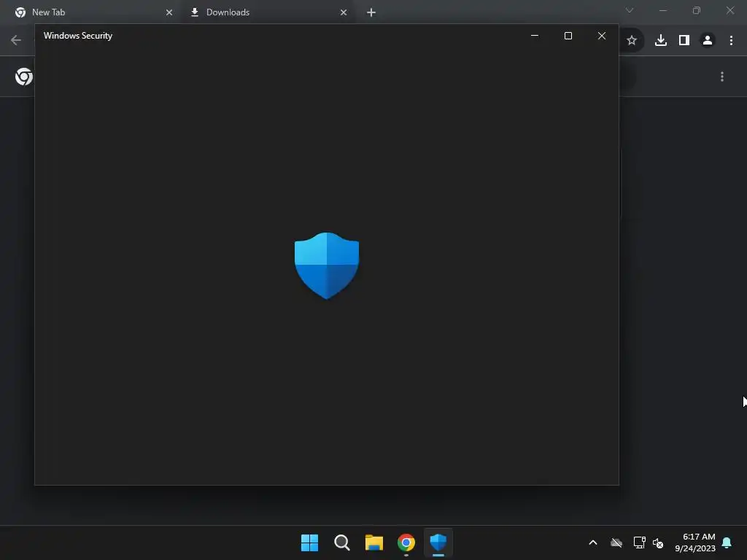Bookmark this page with star icon
The width and height of the screenshot is (747, 560).
(x=632, y=41)
